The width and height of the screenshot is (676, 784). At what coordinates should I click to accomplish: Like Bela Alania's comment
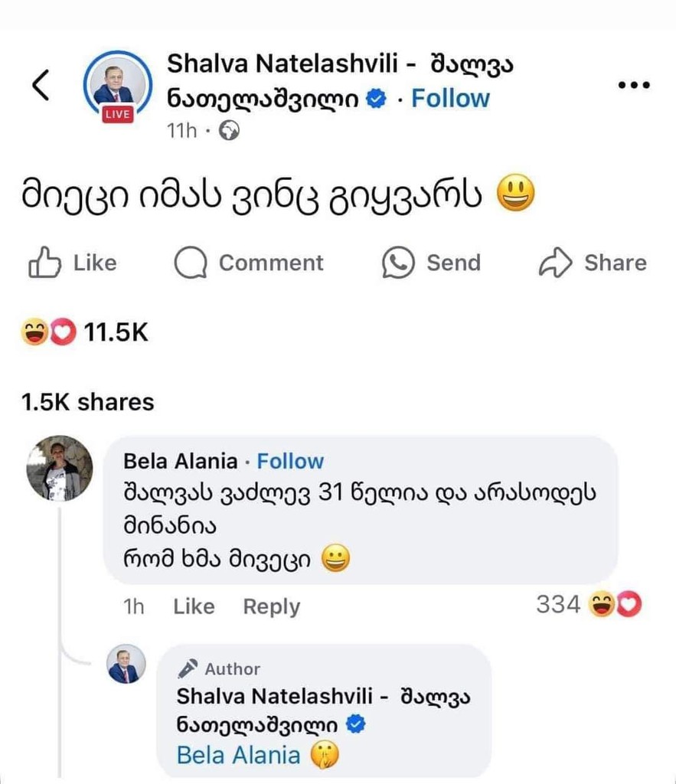pos(194,606)
